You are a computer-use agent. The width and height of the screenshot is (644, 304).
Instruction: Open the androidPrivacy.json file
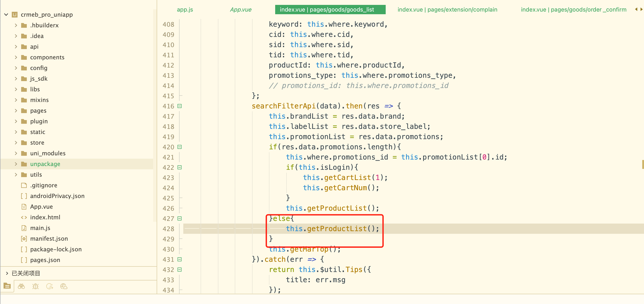pyautogui.click(x=57, y=196)
